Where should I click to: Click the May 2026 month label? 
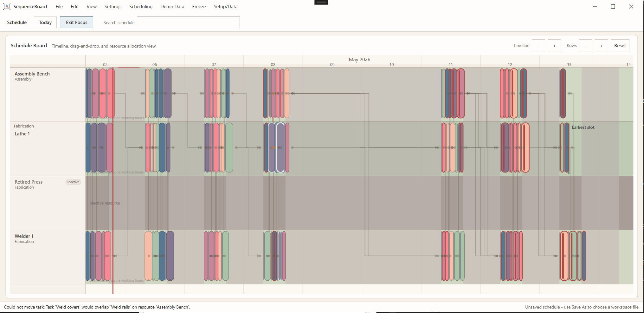[x=359, y=59]
